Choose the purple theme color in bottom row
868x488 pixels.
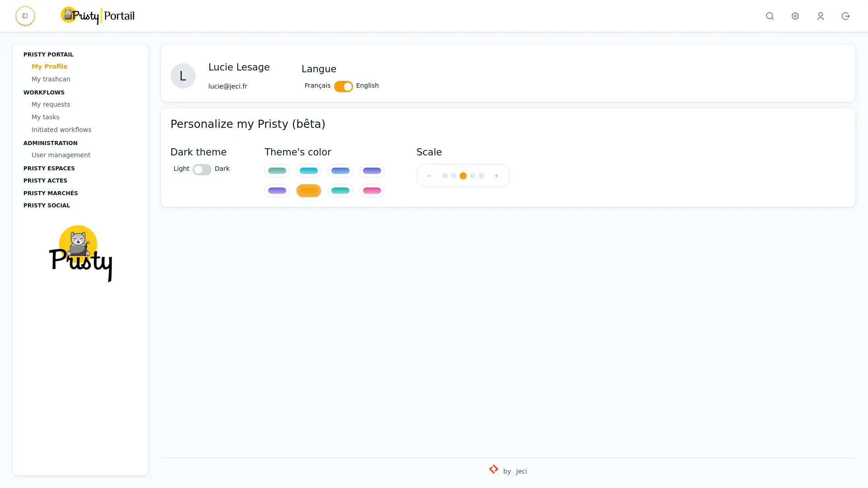277,191
